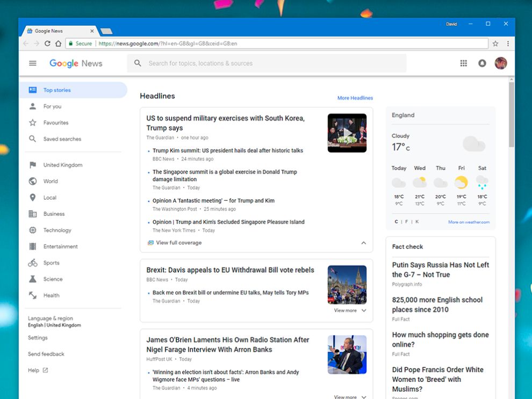The image size is (532, 399).
Task: Expand View more on Brexit card
Action: (x=350, y=310)
